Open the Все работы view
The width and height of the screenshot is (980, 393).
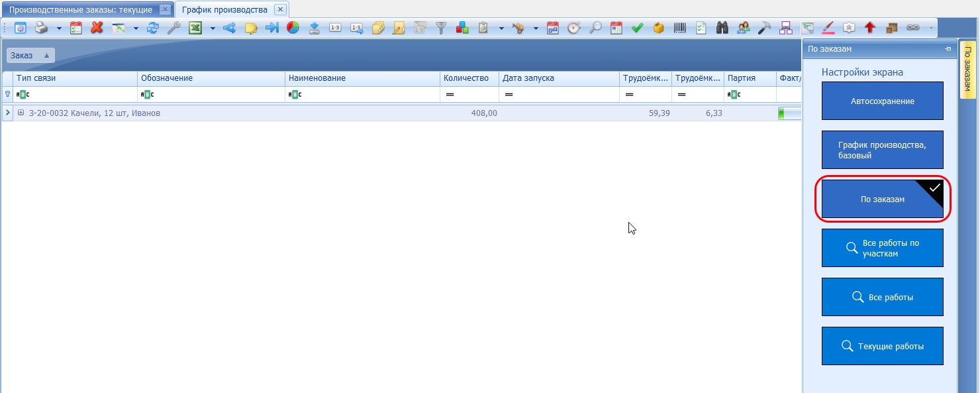click(883, 297)
